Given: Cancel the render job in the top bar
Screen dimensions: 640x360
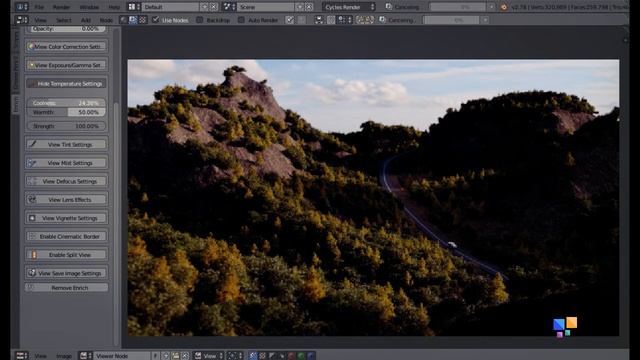Looking at the screenshot, I should pos(491,7).
